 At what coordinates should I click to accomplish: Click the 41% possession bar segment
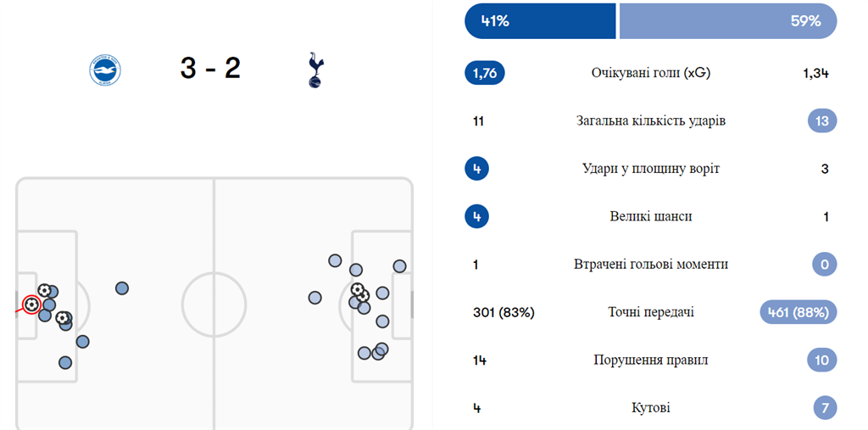tap(540, 21)
